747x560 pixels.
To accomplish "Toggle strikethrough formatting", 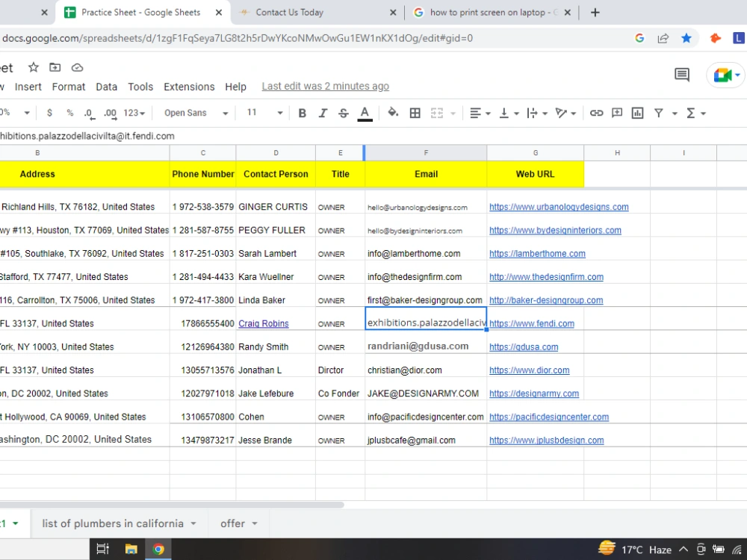I will click(343, 113).
